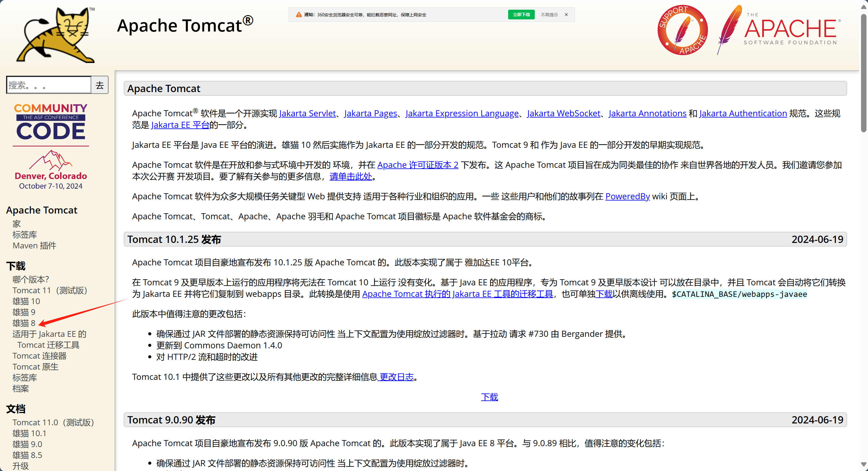Focus the 搜索 search input field
This screenshot has width=868, height=471.
click(x=49, y=85)
